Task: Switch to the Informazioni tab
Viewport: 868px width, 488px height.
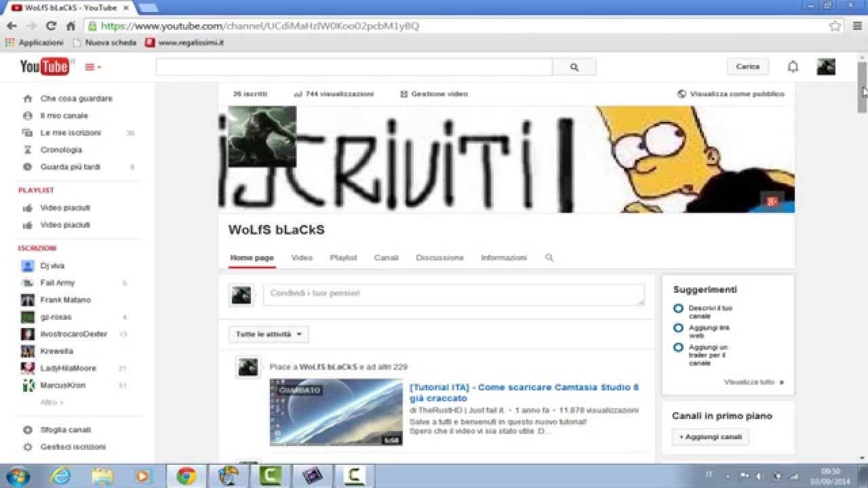Action: tap(504, 258)
